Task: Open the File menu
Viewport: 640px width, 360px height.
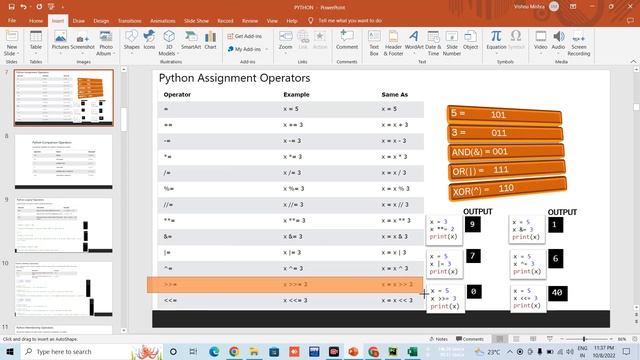Action: [12, 20]
